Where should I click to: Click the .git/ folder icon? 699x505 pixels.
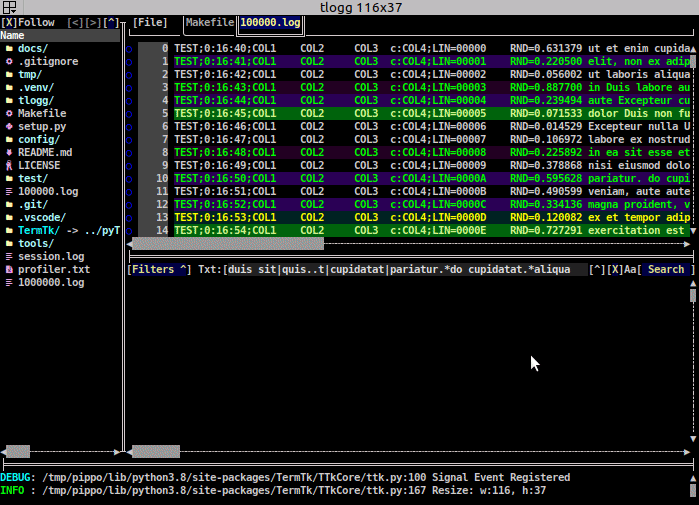click(9, 205)
